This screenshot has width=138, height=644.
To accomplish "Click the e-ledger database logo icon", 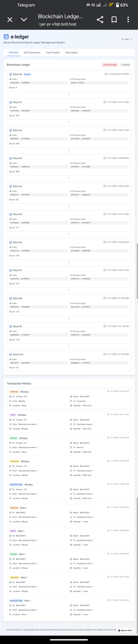I will (x=6, y=37).
